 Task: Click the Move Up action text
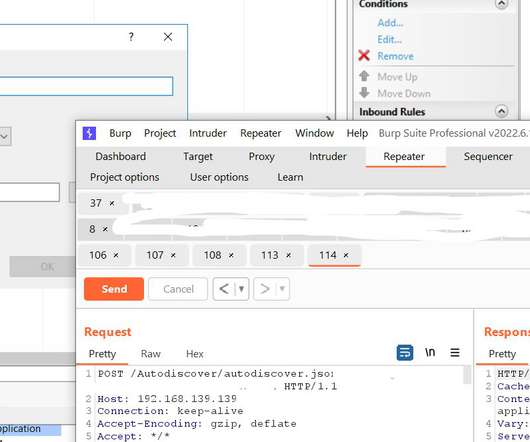398,77
